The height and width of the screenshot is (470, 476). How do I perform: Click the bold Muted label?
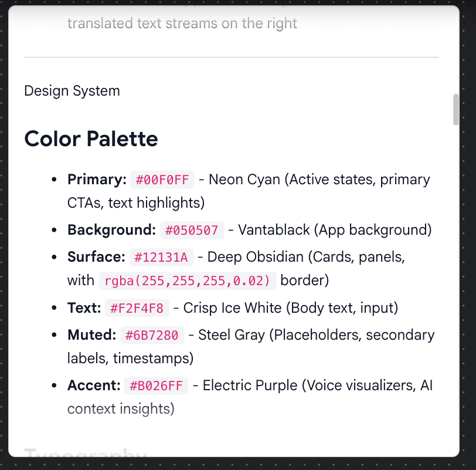coord(91,335)
